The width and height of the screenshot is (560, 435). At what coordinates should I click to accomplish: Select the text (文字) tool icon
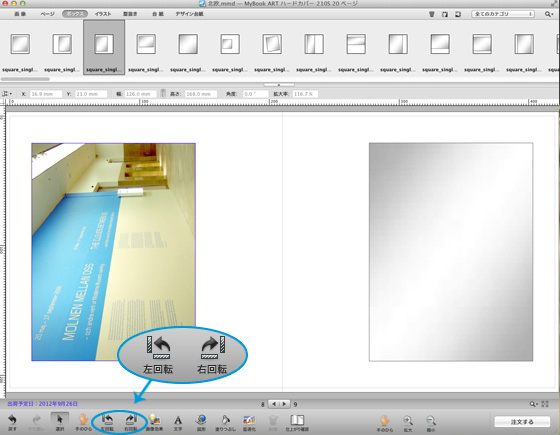tap(178, 420)
